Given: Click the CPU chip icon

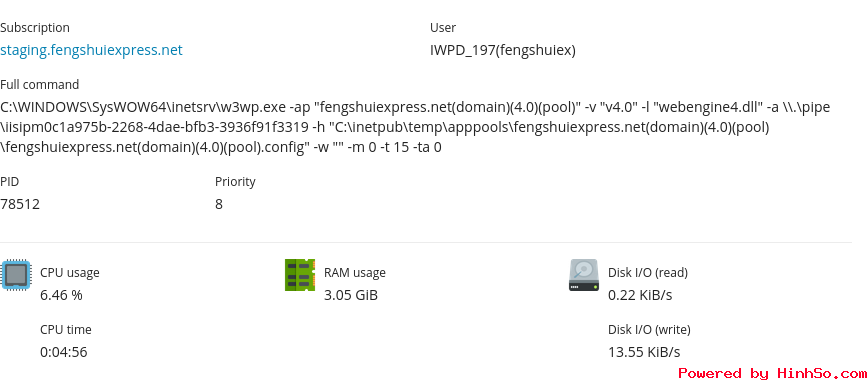Looking at the screenshot, I should (16, 274).
